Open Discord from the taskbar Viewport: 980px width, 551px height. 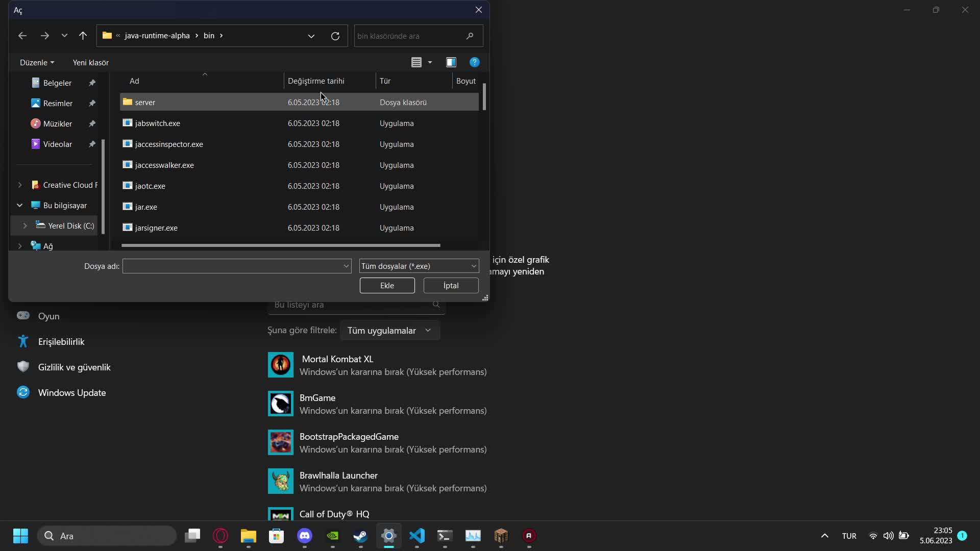click(305, 536)
